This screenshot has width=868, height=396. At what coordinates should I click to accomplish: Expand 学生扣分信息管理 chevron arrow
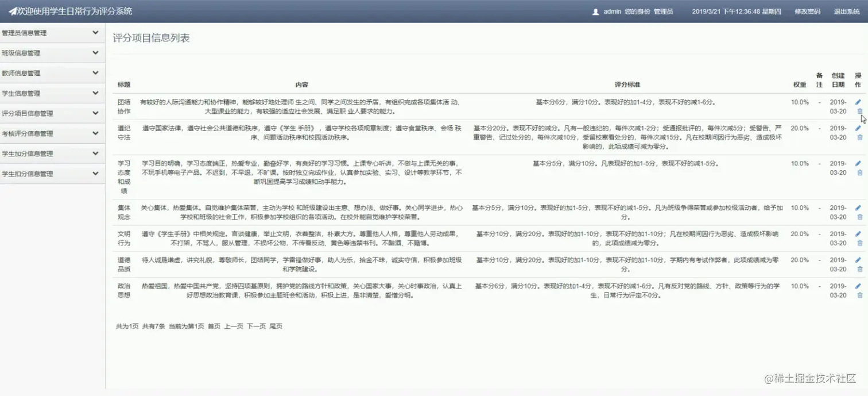(95, 174)
